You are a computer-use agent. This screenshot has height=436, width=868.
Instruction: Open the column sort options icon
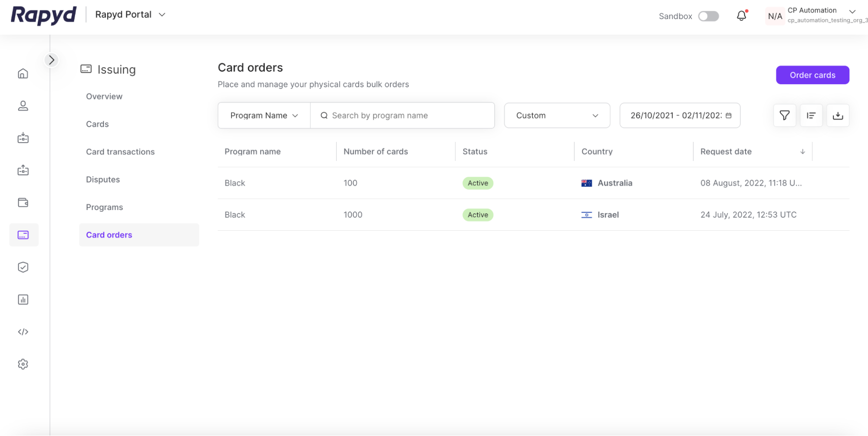811,115
